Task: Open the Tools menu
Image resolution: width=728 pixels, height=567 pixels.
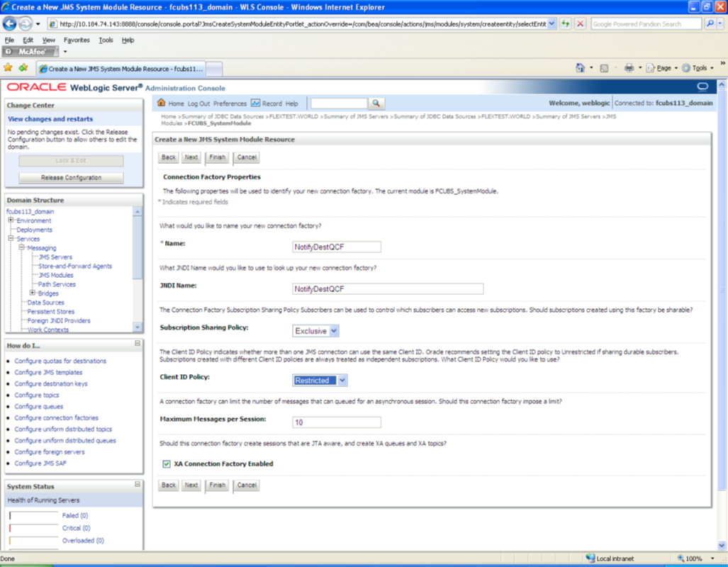Action: [106, 40]
